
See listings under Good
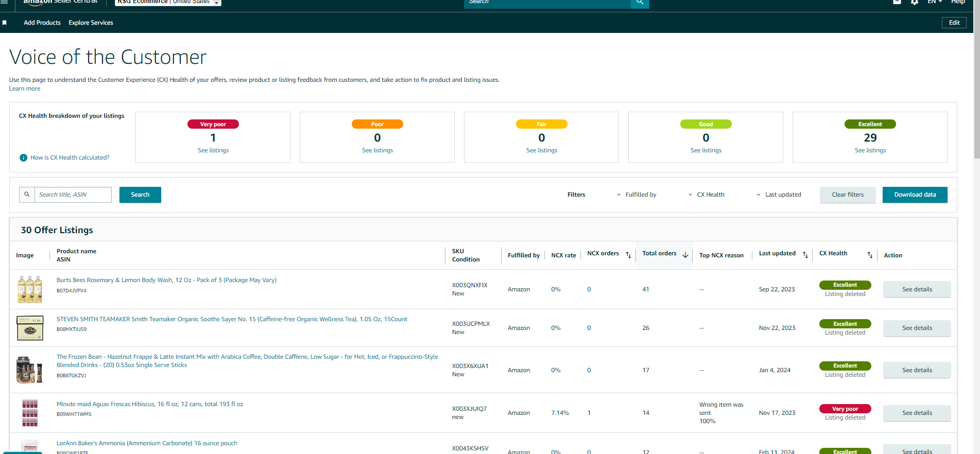click(706, 150)
